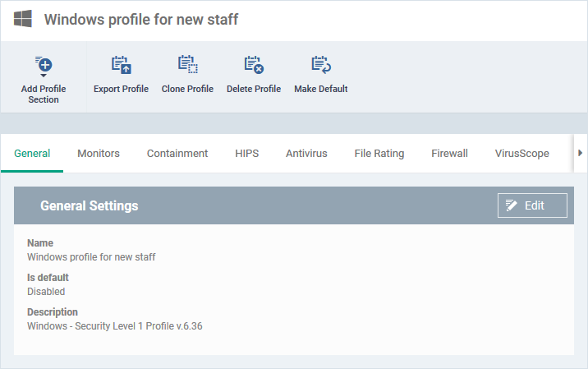Click the Make Default icon
Screen dimensions: 588x369
click(x=321, y=65)
